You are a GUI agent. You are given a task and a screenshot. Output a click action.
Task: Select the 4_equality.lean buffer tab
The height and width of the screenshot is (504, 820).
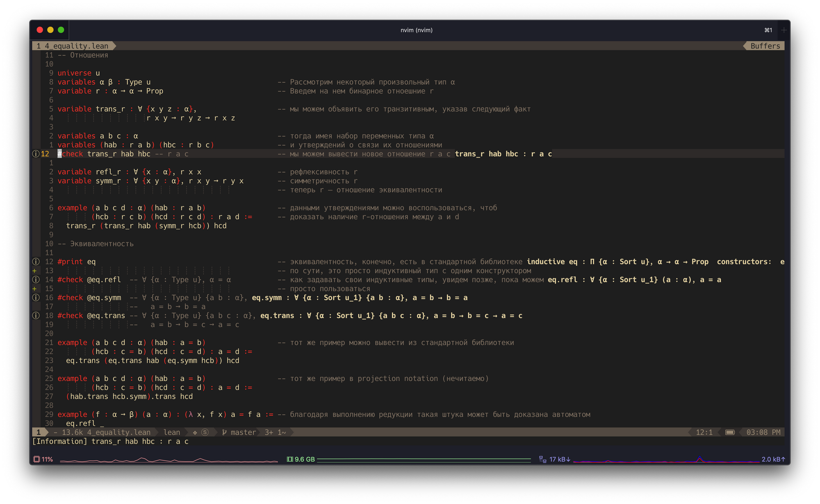click(x=74, y=46)
